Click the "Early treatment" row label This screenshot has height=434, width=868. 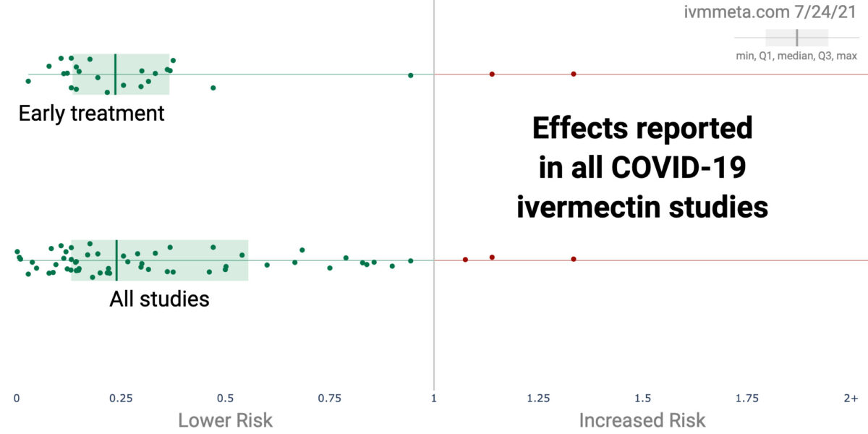[92, 114]
